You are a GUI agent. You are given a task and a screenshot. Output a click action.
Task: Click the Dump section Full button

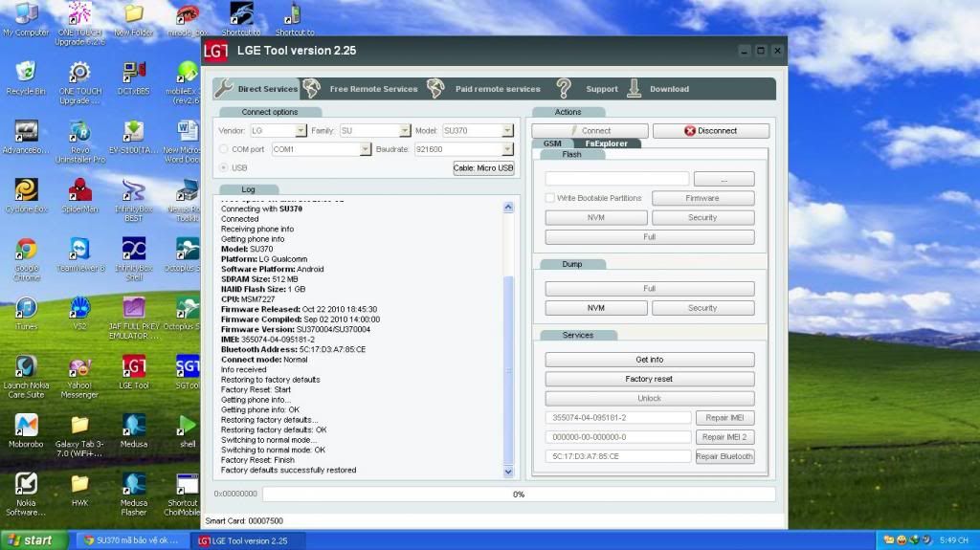(x=650, y=288)
